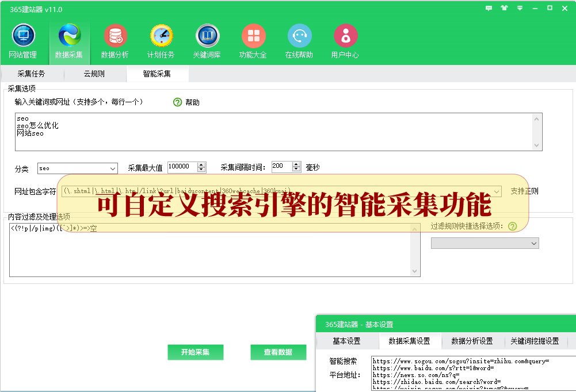The height and width of the screenshot is (392, 576).
Task: Click the feedback chat icon in title bar
Action: click(489, 8)
